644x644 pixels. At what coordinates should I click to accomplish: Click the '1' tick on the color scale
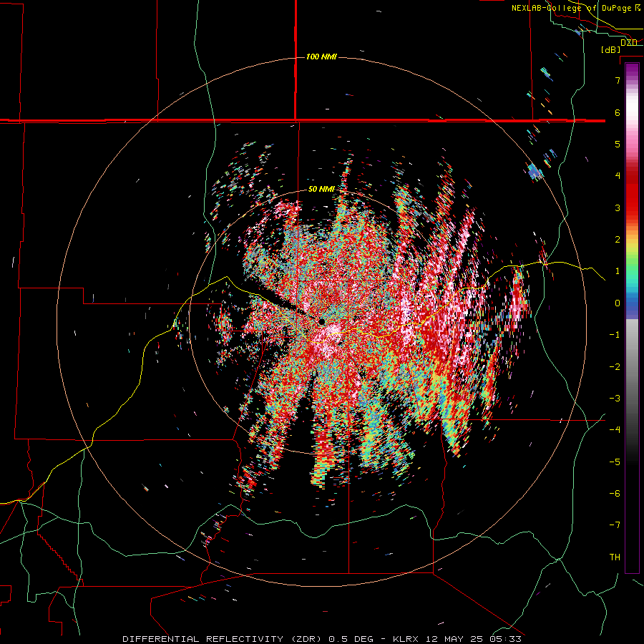pos(618,271)
